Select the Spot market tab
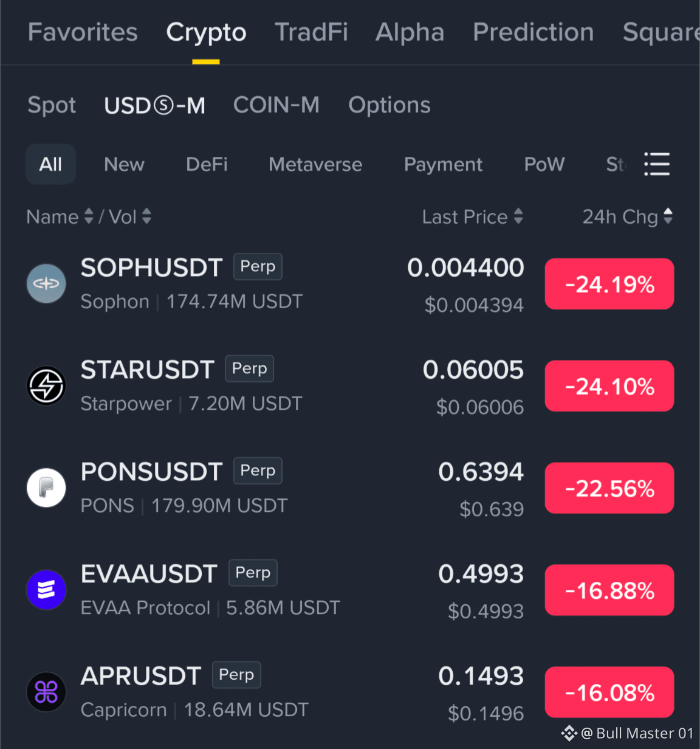Image resolution: width=700 pixels, height=749 pixels. click(52, 105)
